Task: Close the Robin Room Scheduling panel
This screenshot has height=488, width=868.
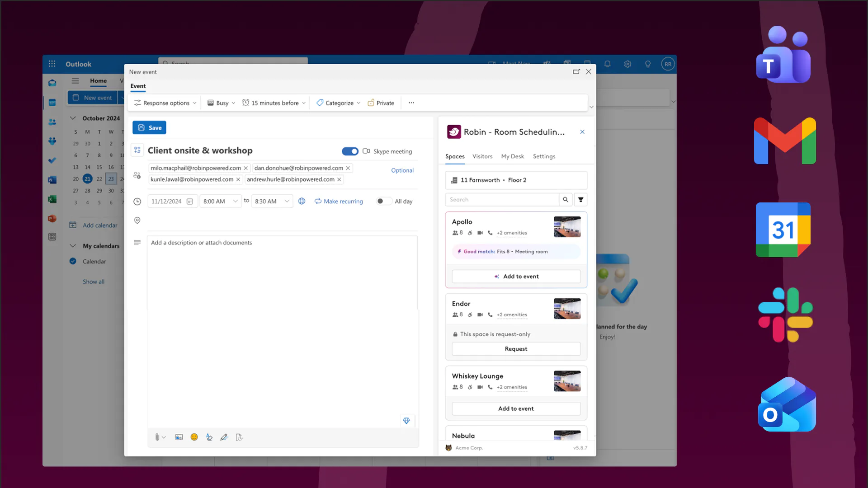Action: click(x=582, y=132)
